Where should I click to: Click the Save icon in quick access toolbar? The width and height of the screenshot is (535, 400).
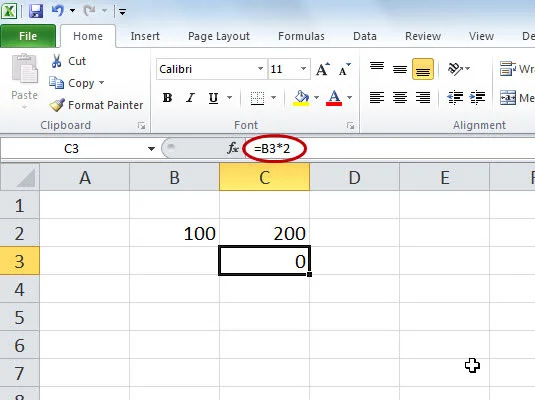click(x=36, y=11)
